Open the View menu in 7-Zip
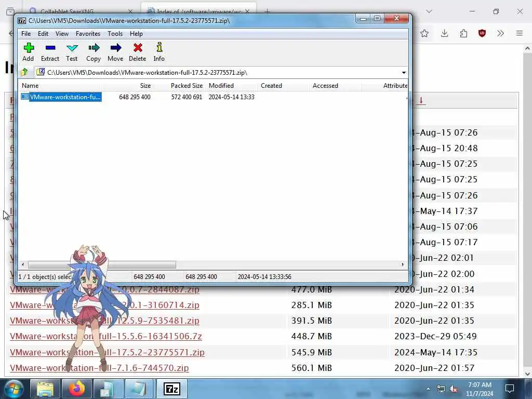532x399 pixels. 62,34
